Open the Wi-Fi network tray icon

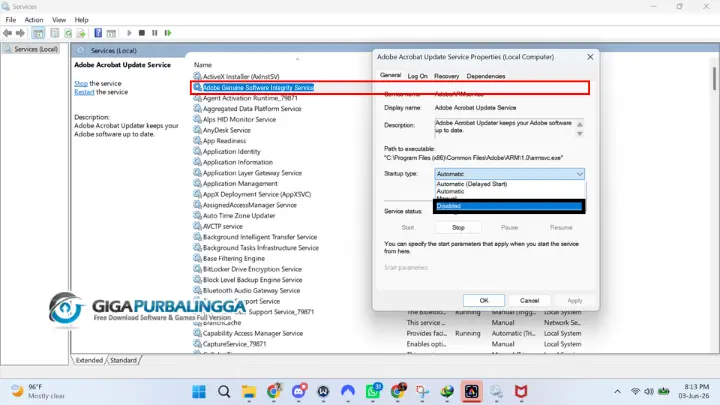tap(635, 392)
